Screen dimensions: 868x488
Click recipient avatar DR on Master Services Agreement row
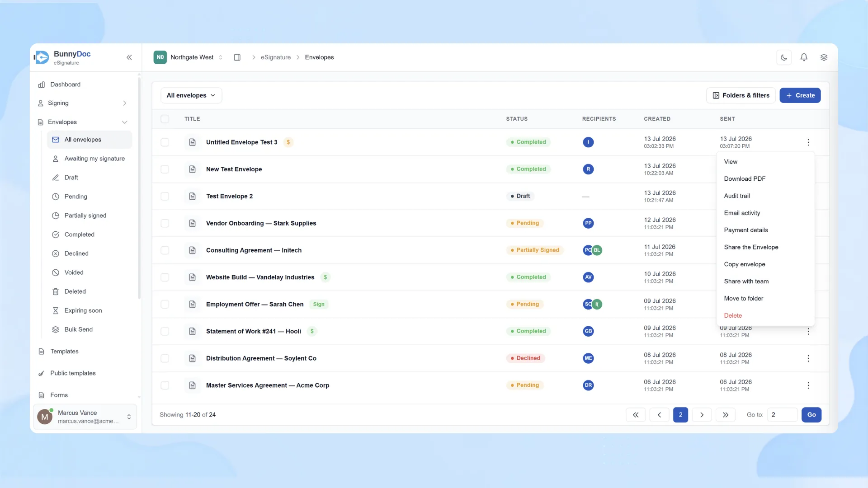coord(588,385)
